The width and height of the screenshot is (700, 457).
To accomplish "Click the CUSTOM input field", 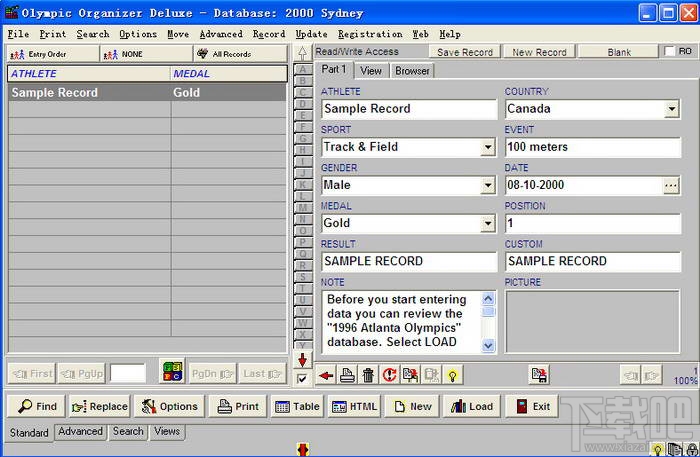I will click(593, 261).
